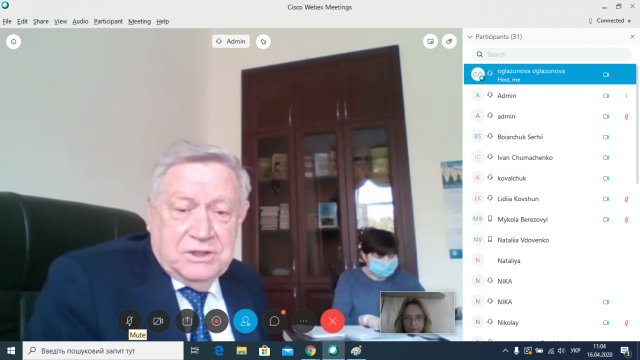Click the Windows taskbar search box
Screen dimensions: 640x360
[103, 351]
